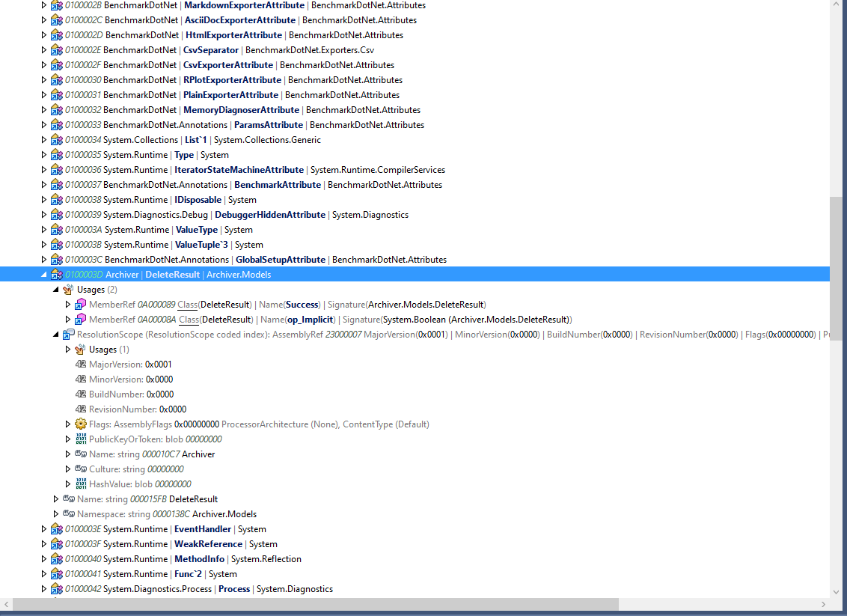Screen dimensions: 847x616
Task: Click the gear icon beside Flags AssemblyFlags
Action: pyautogui.click(x=81, y=424)
